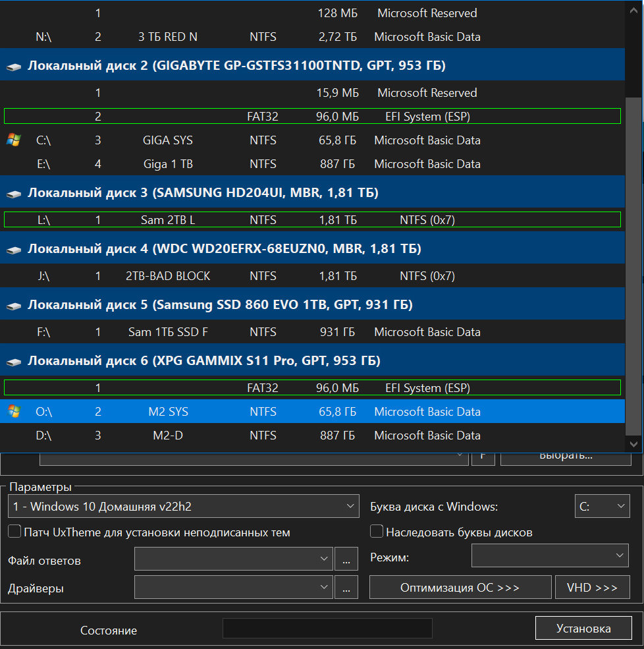The image size is (644, 649).
Task: Click the Установка button
Action: 583,629
